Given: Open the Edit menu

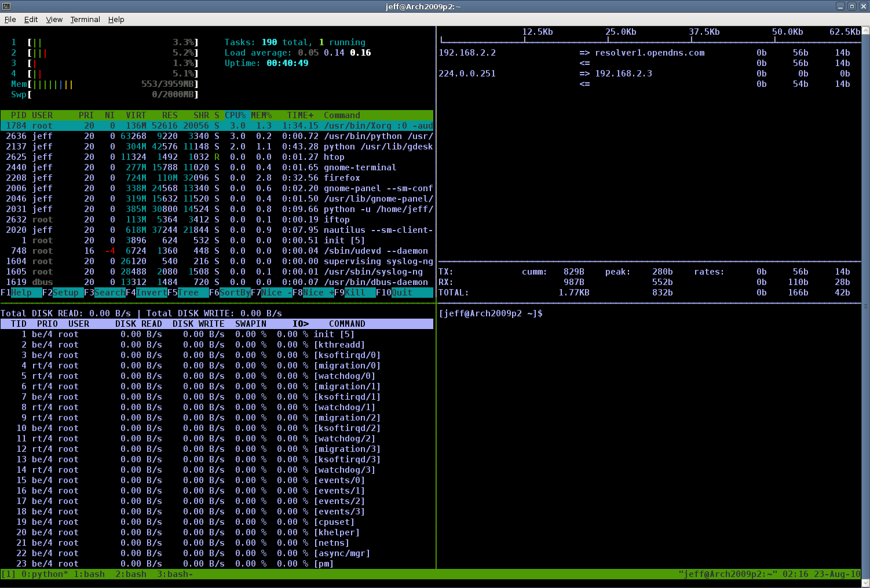Looking at the screenshot, I should pos(31,19).
